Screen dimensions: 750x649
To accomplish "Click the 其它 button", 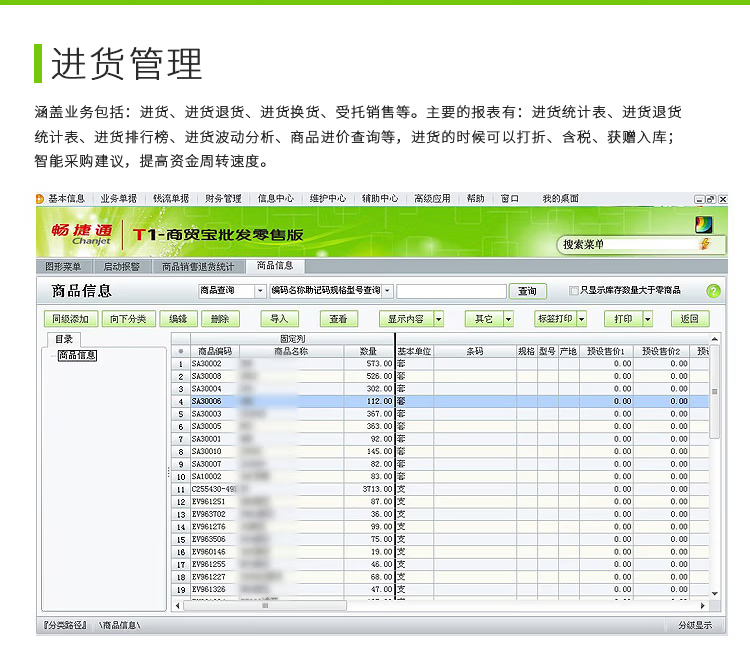I will (x=484, y=319).
